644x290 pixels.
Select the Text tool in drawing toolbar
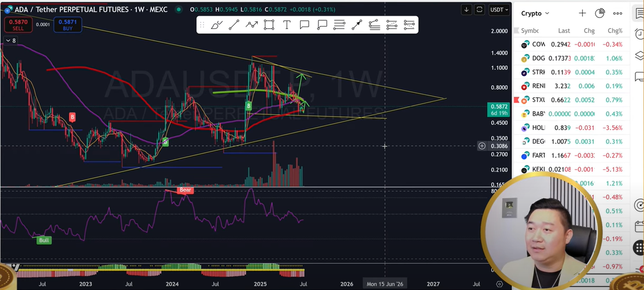pos(287,25)
